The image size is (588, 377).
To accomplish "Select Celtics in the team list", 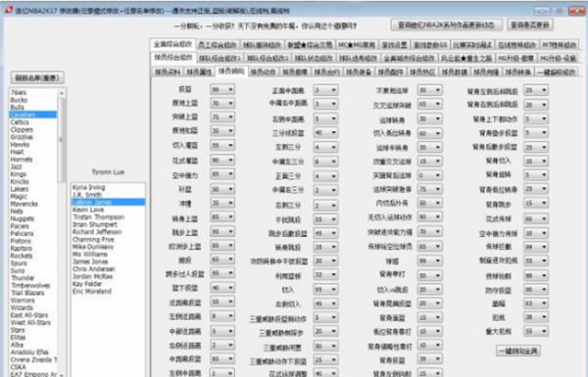I will [x=20, y=122].
